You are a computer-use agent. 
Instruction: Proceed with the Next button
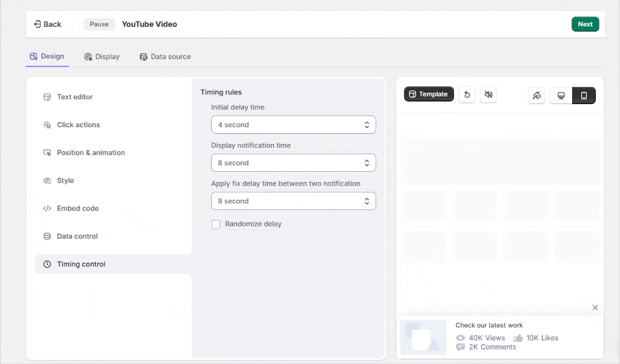[585, 24]
